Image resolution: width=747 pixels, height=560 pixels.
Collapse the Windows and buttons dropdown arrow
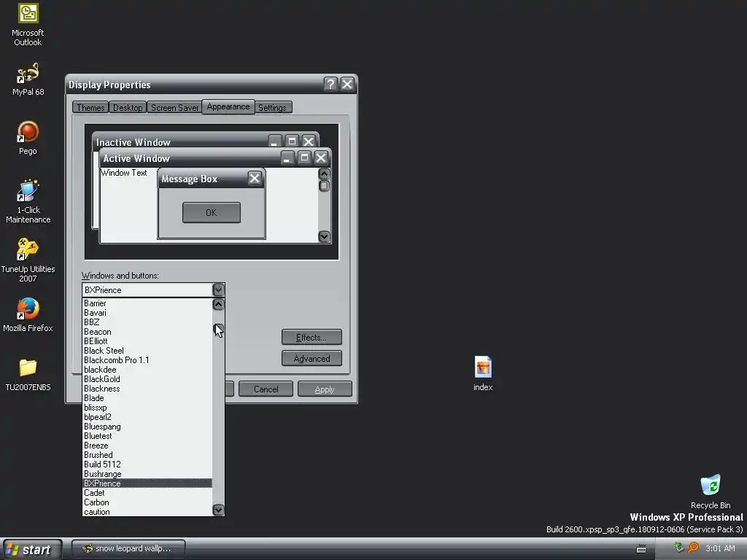[218, 289]
